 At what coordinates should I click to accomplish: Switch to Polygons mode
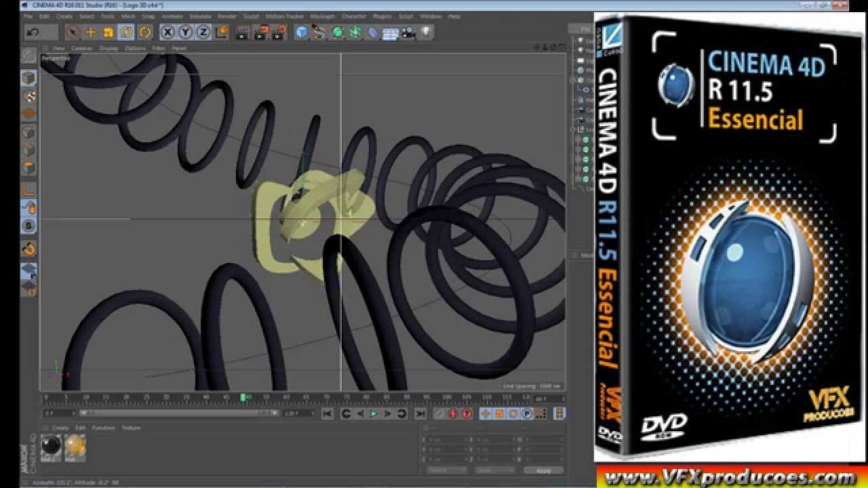click(28, 167)
